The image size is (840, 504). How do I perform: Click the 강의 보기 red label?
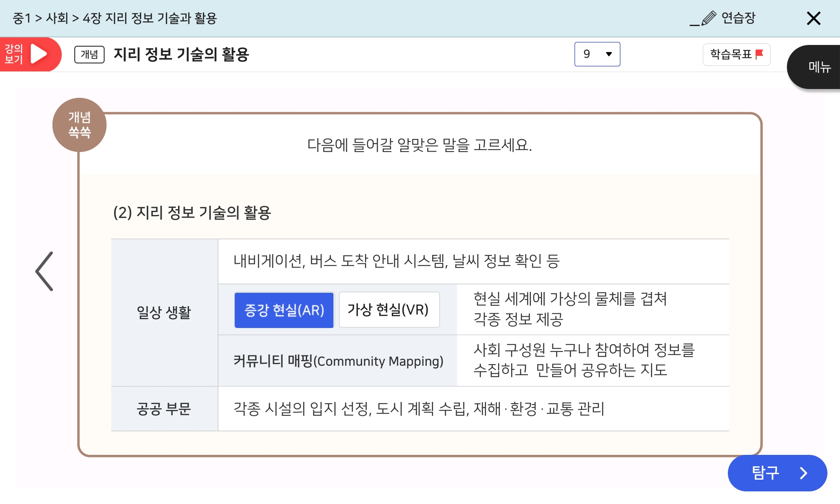[13, 54]
